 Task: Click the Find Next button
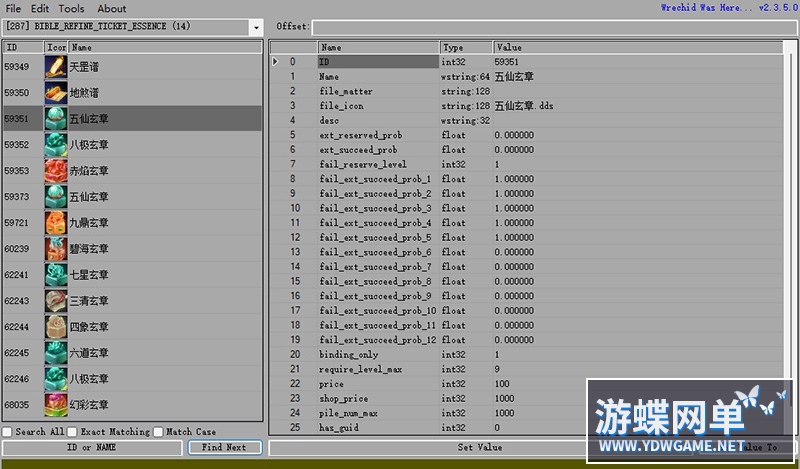(224, 448)
